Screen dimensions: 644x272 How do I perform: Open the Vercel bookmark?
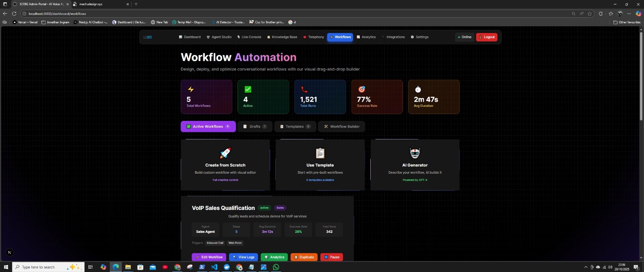pos(25,22)
